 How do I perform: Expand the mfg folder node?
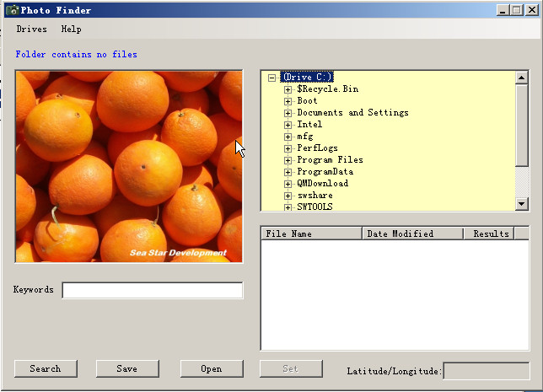tap(288, 137)
